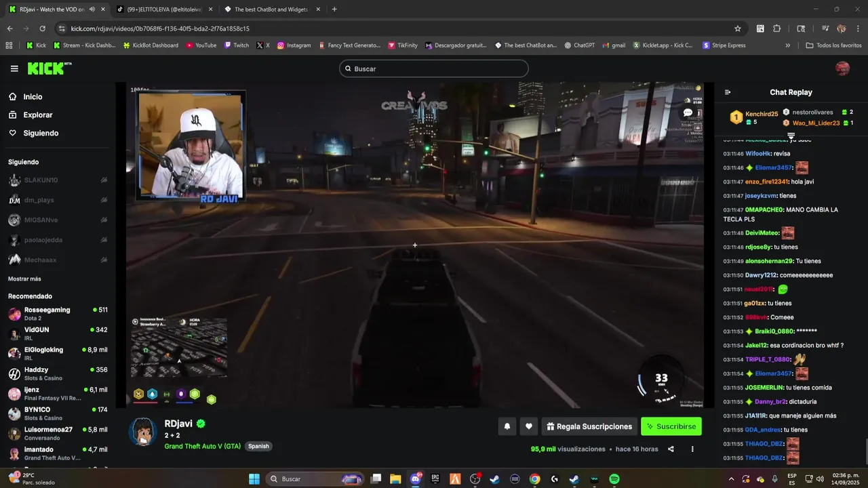868x488 pixels.
Task: Open the Grand Theft Auto V (GTA) category link
Action: 202,446
